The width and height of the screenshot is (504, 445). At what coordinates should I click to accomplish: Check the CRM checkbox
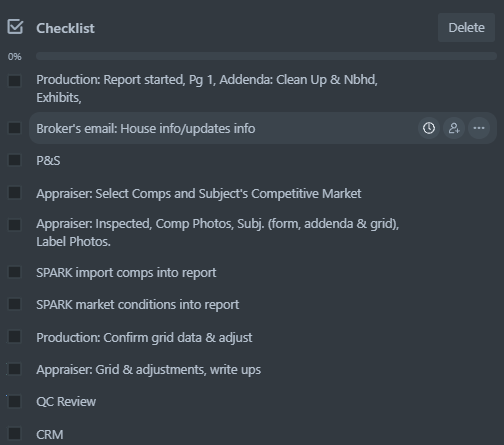(x=14, y=434)
